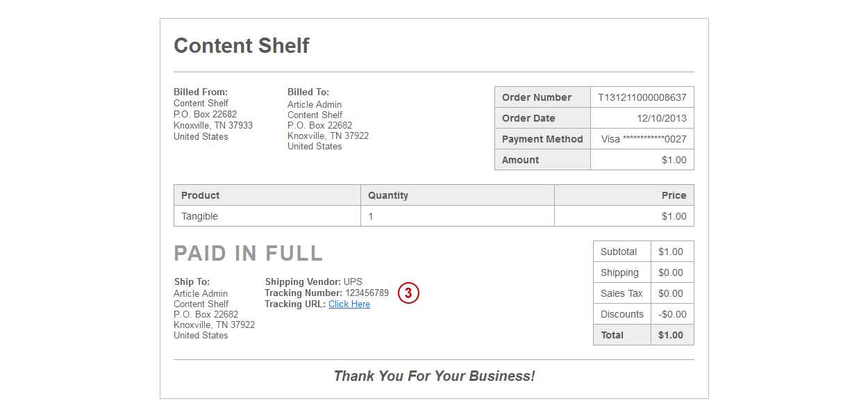Click the Payment Method Visa value
The height and width of the screenshot is (417, 868).
click(644, 139)
